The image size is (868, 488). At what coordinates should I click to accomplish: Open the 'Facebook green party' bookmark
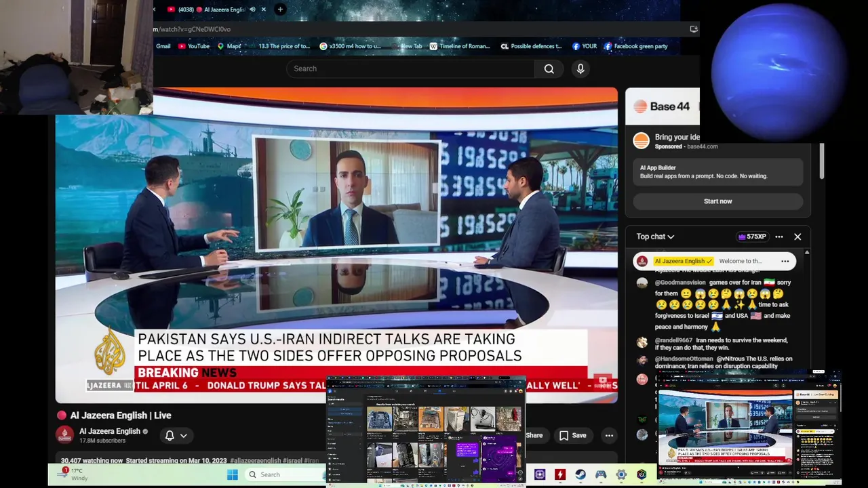click(x=635, y=46)
